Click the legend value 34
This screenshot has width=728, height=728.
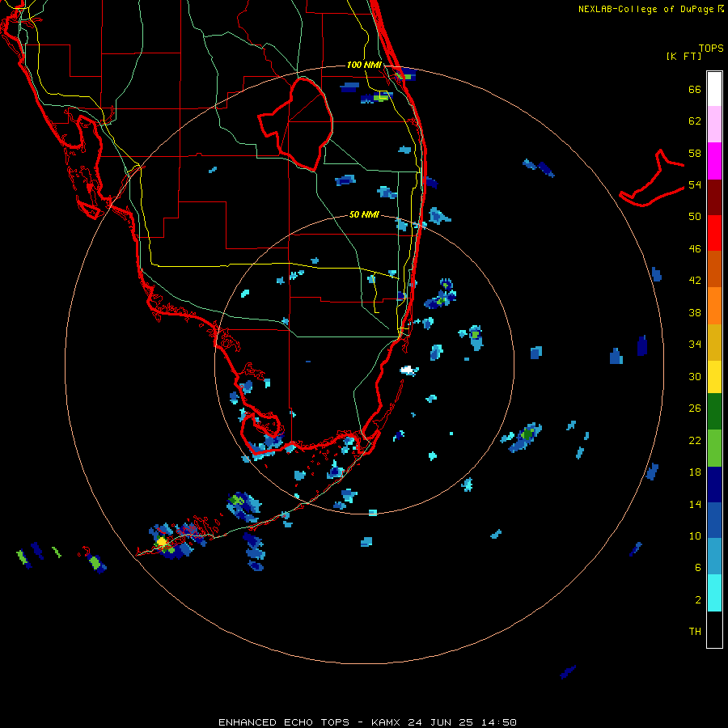click(695, 345)
